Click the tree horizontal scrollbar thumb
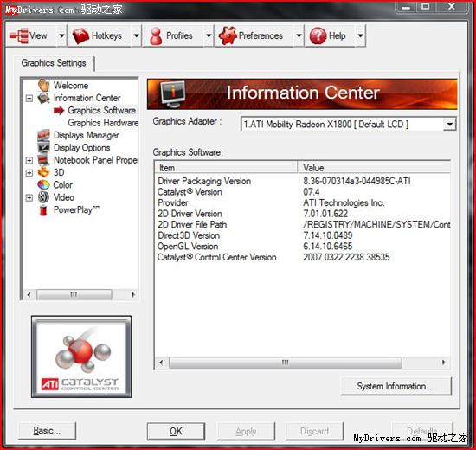This screenshot has width=476, height=450. 74,294
